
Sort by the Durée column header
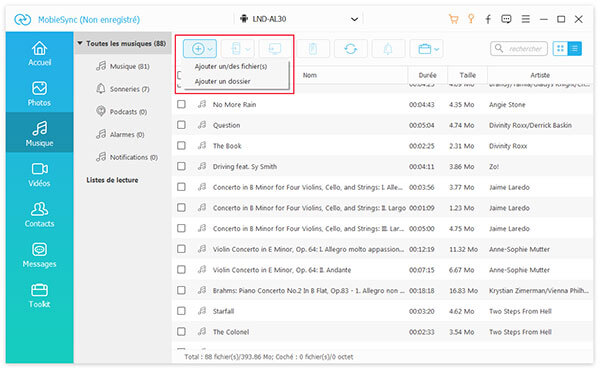(427, 75)
